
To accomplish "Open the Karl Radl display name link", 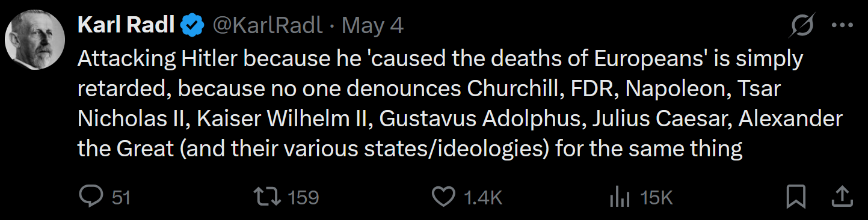I will 126,26.
